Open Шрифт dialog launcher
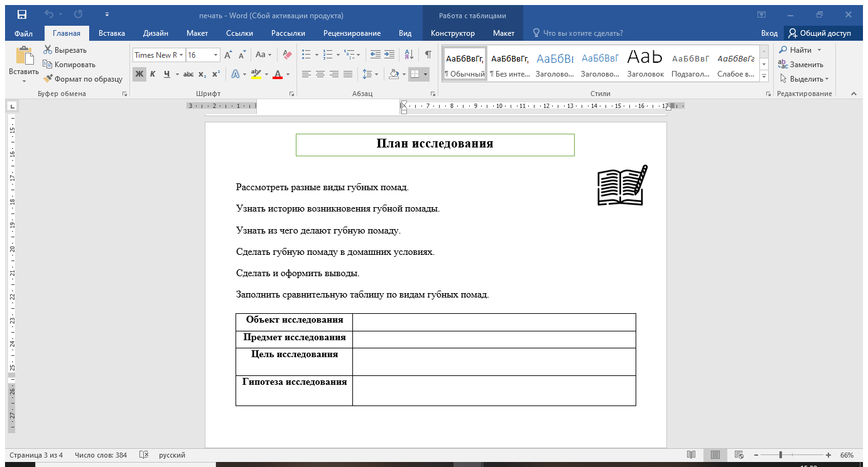 [x=291, y=94]
